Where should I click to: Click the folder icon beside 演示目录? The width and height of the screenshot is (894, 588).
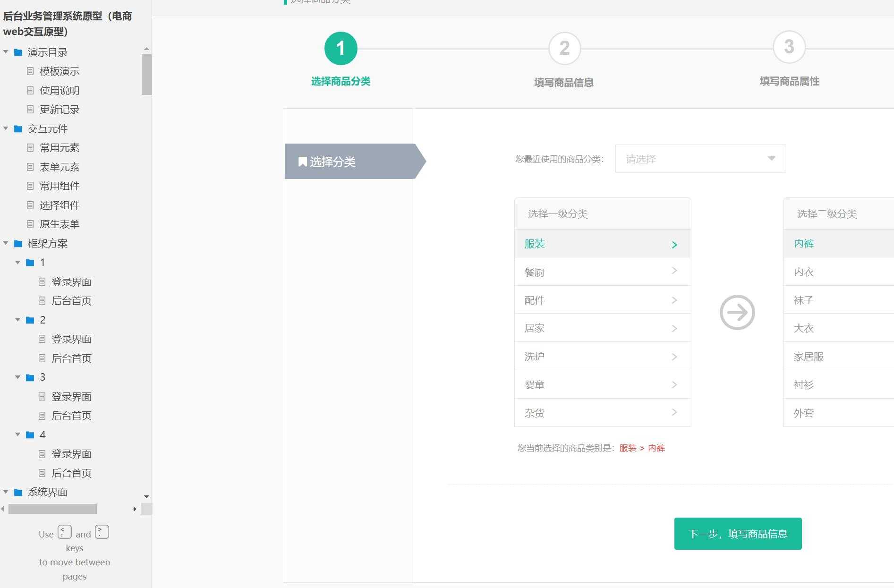tap(17, 52)
